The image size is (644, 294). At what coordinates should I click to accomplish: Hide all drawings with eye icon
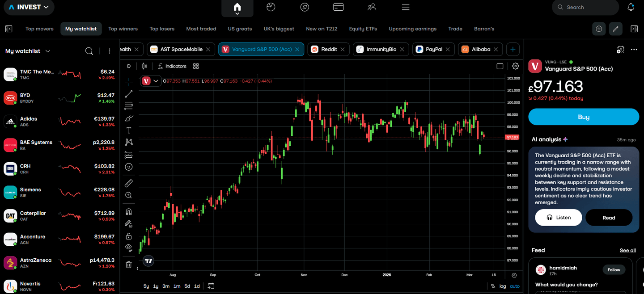129,248
